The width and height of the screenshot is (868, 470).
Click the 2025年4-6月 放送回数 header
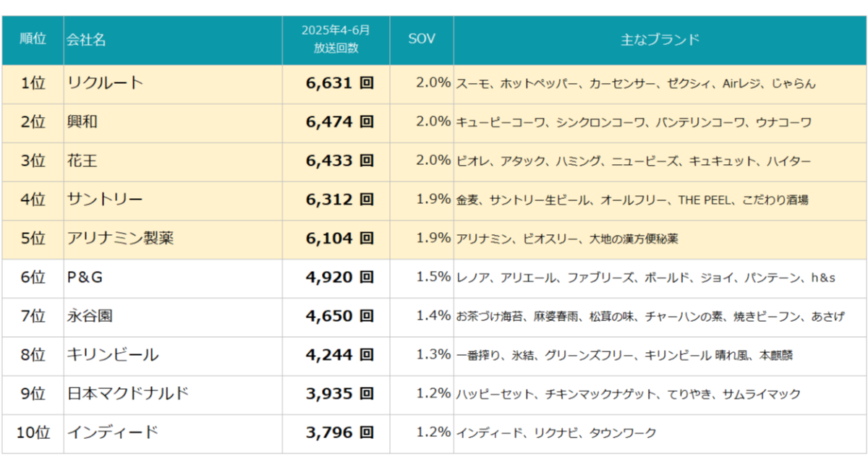pyautogui.click(x=336, y=39)
